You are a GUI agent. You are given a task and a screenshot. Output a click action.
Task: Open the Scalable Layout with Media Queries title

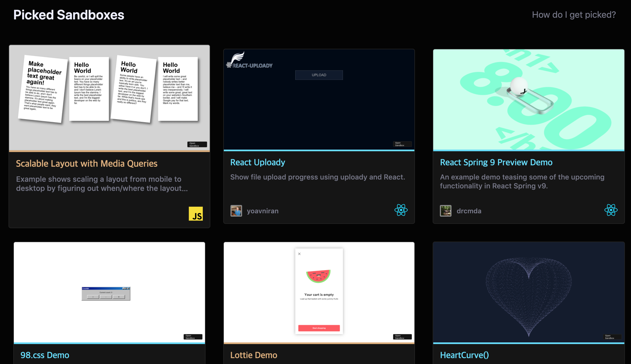point(86,163)
